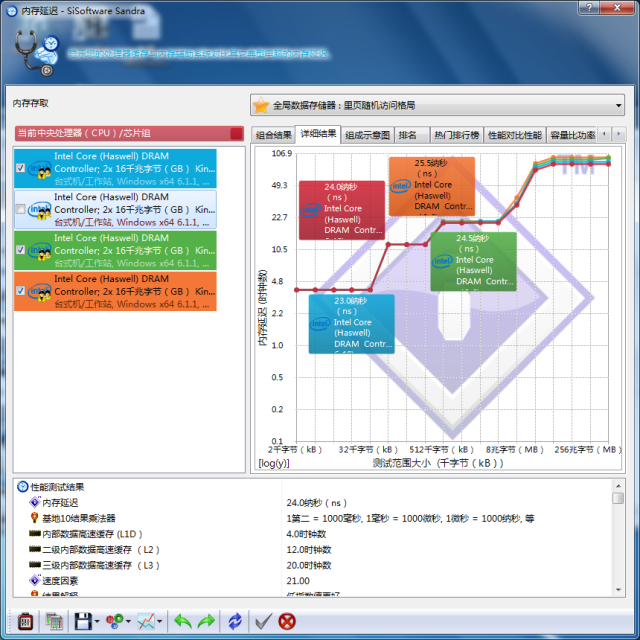Click the chip icon beside 内部数据高速缓存 (L1D)

point(35,533)
